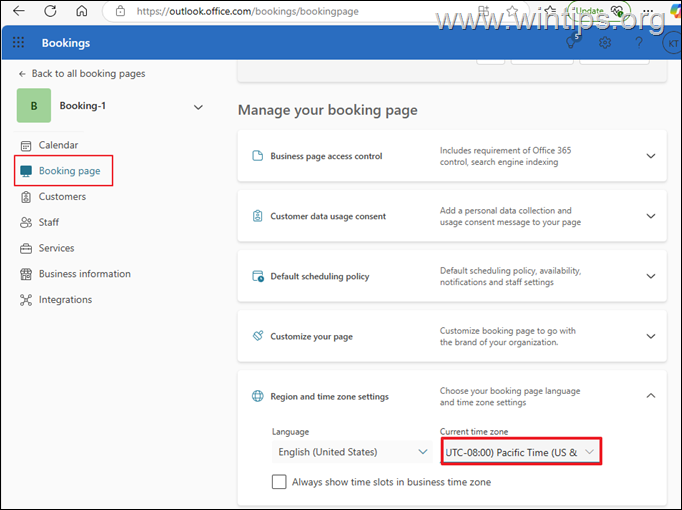Image resolution: width=682 pixels, height=510 pixels.
Task: Expand Customize your page section
Action: (x=651, y=336)
